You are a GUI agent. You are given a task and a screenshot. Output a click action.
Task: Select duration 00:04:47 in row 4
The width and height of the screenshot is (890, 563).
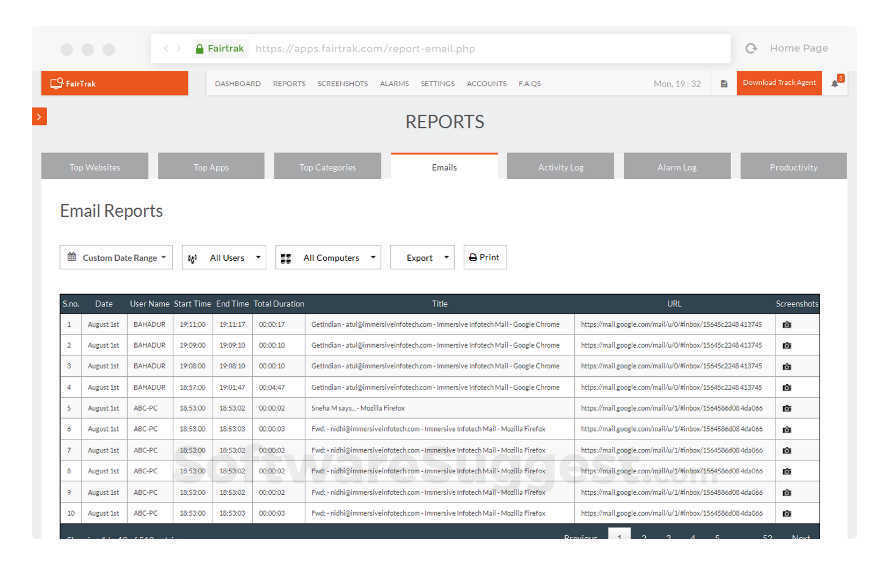[x=272, y=388]
